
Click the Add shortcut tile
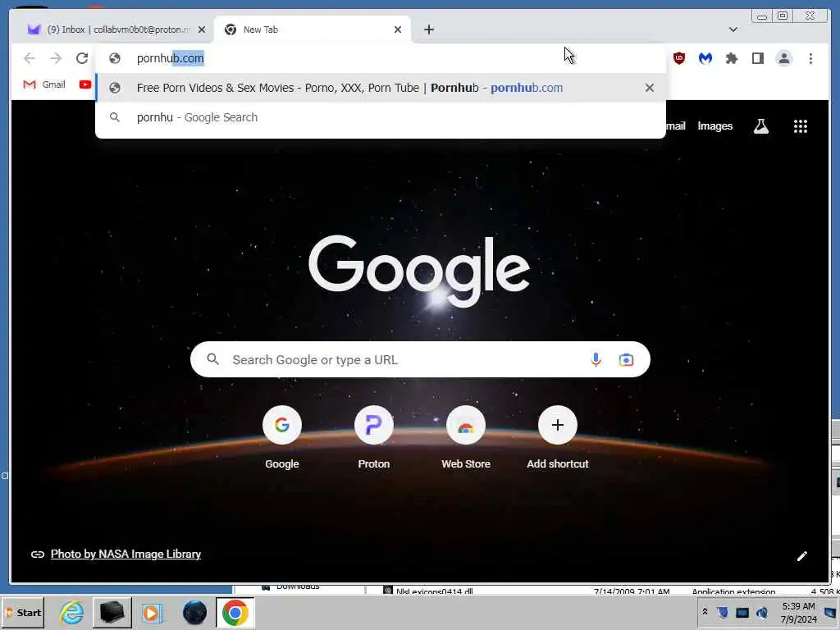point(558,436)
